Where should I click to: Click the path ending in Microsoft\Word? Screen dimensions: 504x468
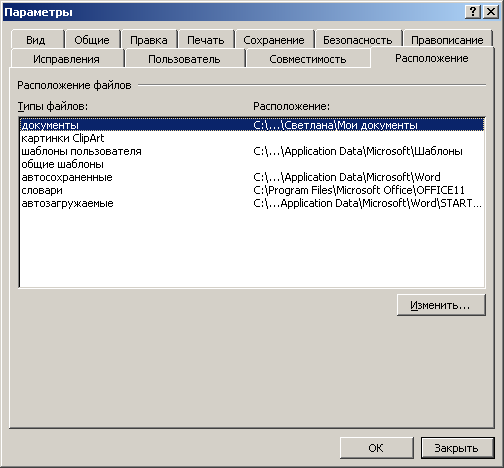(x=347, y=177)
